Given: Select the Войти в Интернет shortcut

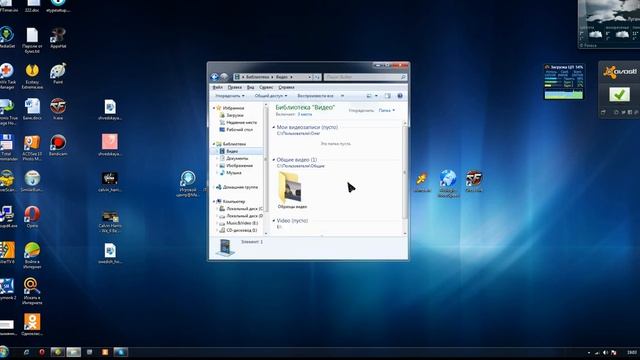Looking at the screenshot, I should [x=32, y=255].
